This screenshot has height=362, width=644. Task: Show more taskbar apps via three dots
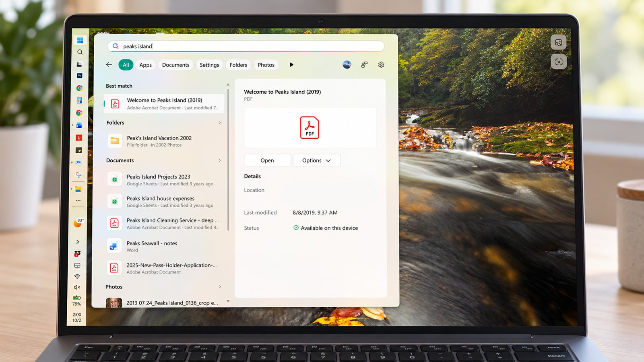pos(78,200)
